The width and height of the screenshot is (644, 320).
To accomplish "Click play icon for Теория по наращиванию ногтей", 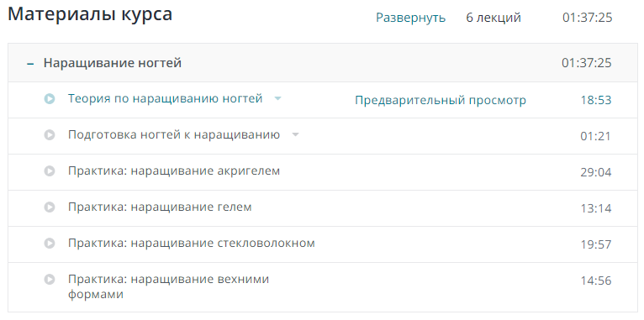I will click(x=50, y=98).
